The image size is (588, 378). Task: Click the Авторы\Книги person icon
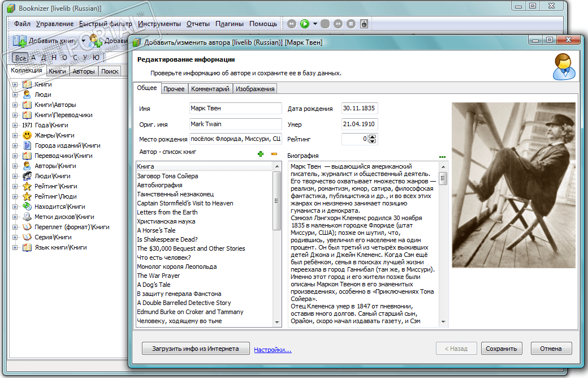point(27,166)
